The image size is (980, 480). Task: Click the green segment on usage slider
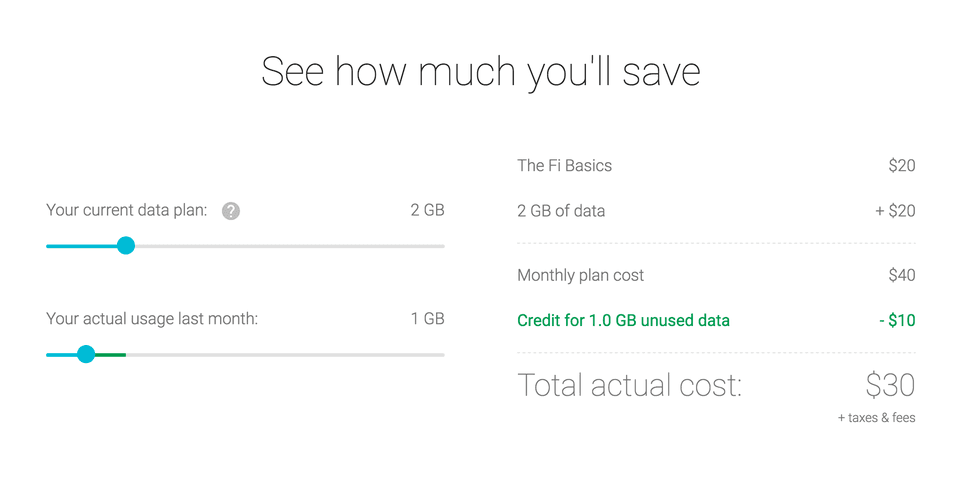coord(111,354)
